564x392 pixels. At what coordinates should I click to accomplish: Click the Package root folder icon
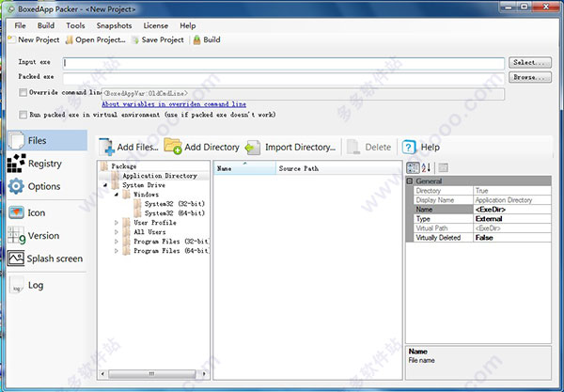tap(104, 166)
